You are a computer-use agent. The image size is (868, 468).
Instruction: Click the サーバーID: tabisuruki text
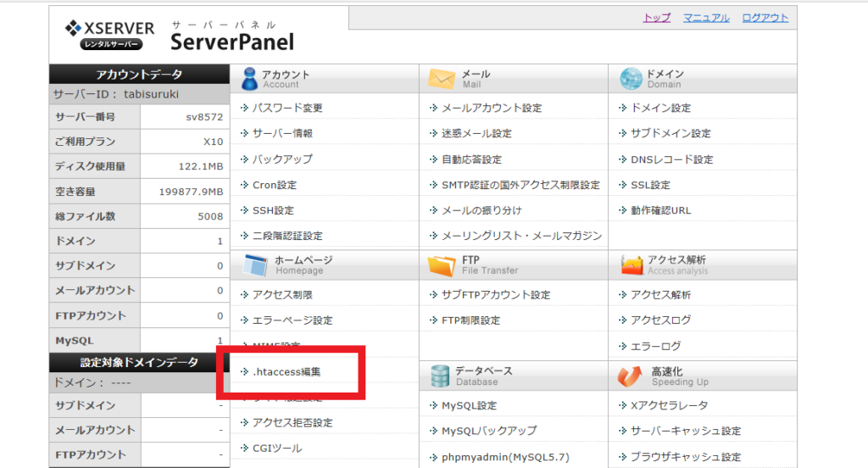coord(115,94)
